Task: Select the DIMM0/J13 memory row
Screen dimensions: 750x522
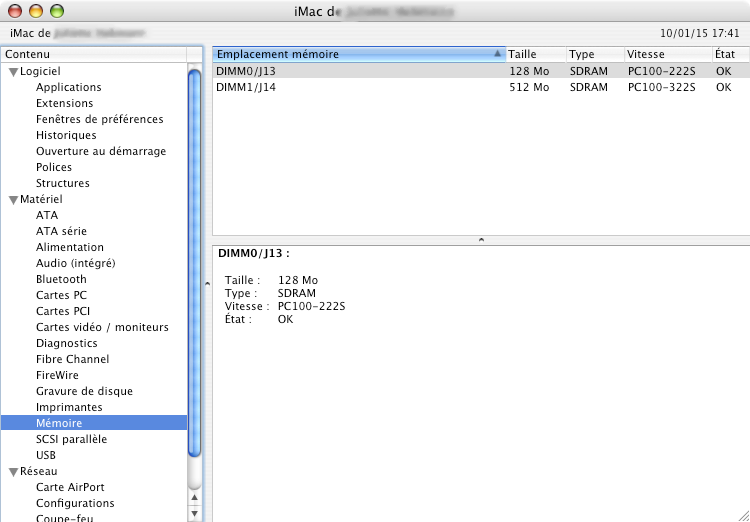Action: (481, 71)
